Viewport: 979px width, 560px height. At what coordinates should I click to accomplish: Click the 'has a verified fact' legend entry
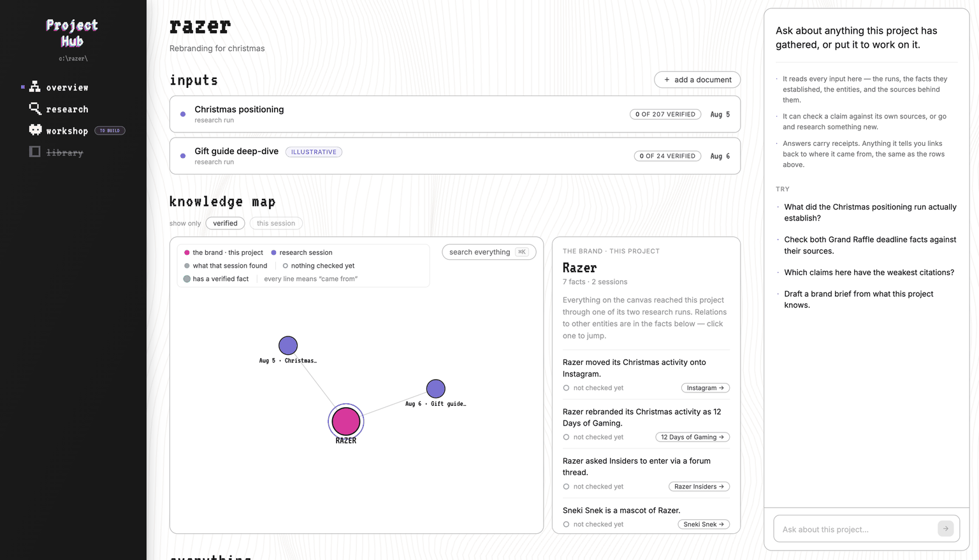pos(216,279)
